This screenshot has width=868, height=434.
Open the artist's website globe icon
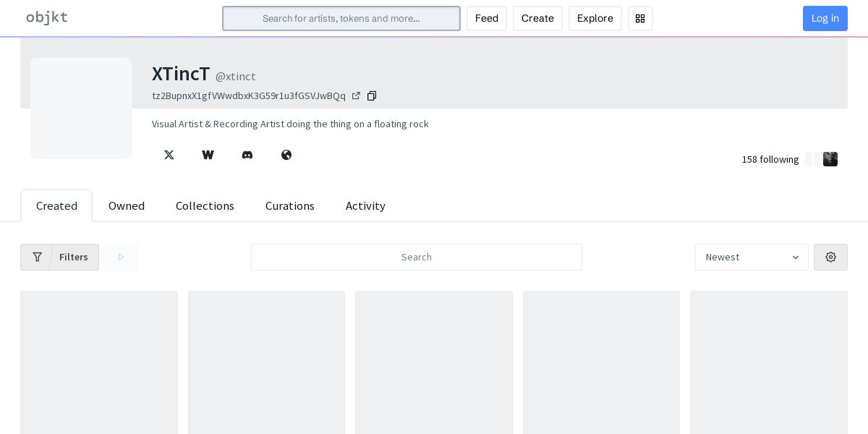coord(286,155)
